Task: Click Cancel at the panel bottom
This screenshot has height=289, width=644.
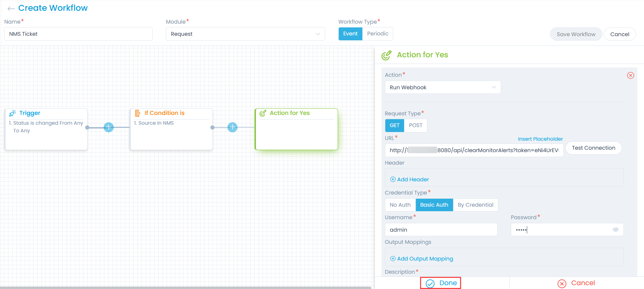Action: pos(576,283)
